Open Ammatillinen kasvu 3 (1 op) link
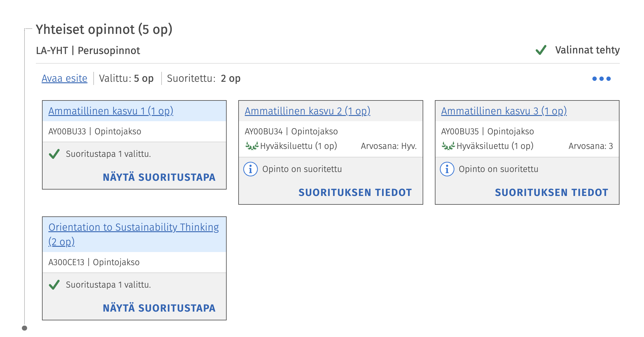Screen dimensions: 644x337 504,111
